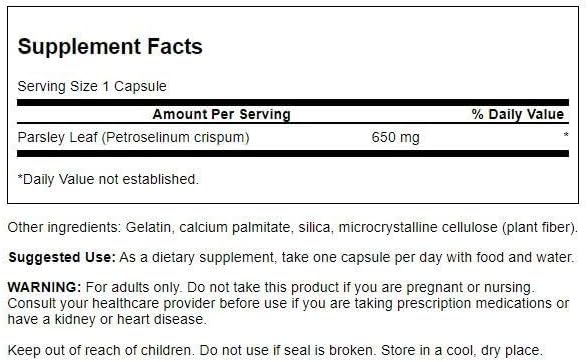The image size is (588, 362).
Task: Click the bold WARNING label
Action: coord(44,288)
